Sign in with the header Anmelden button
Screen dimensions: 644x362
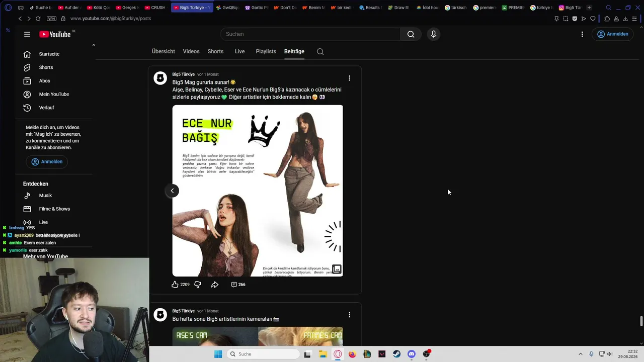click(612, 34)
